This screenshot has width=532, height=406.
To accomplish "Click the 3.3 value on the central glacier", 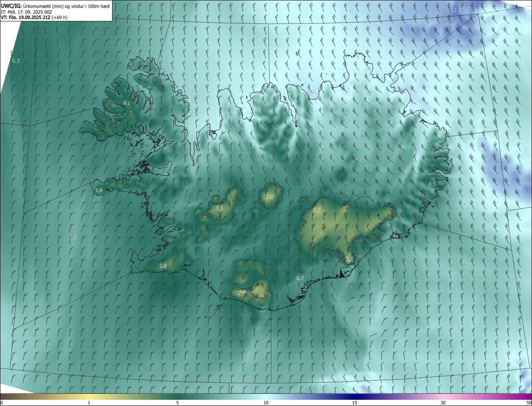I will point(219,208).
